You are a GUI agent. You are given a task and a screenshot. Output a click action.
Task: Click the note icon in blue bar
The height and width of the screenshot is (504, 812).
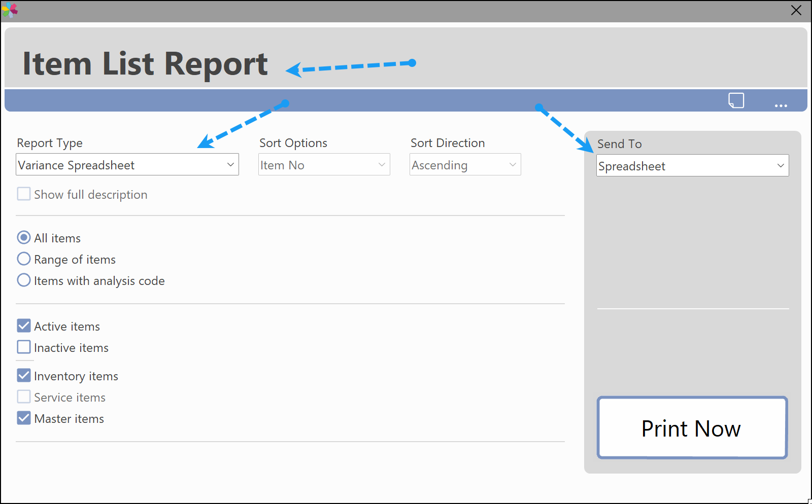[736, 100]
